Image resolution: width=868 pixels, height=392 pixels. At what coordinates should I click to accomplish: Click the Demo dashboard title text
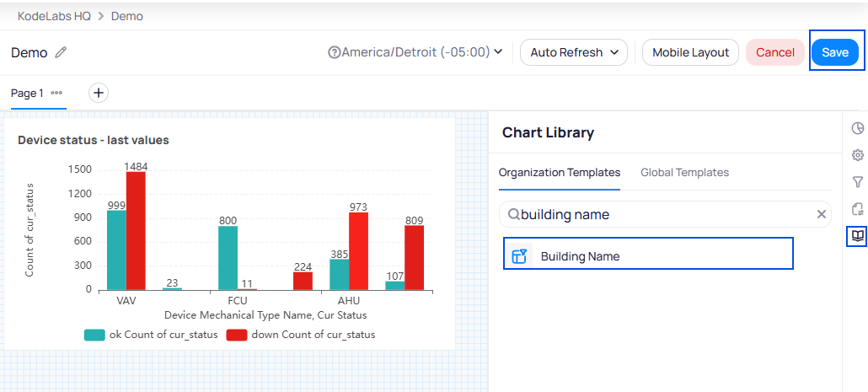(29, 52)
